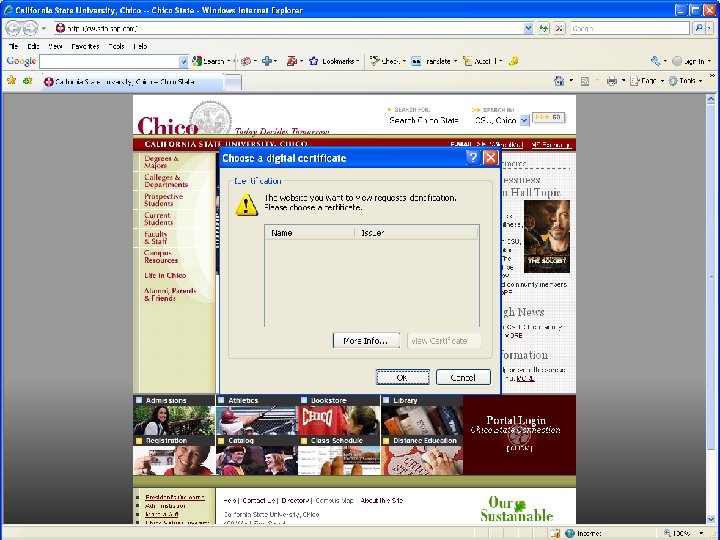Screen dimensions: 720x540
Task: Click the dialog Help question mark button
Action: 472,158
